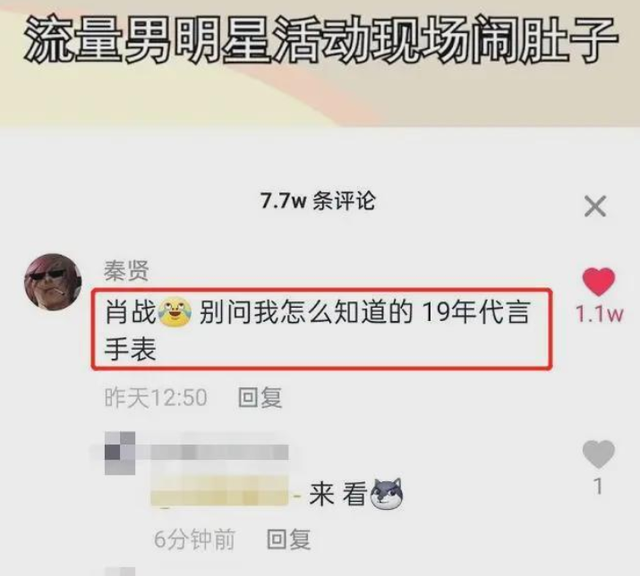Tap the 1.1w like count
Viewport: 640px width, 576px height.
pos(599,314)
